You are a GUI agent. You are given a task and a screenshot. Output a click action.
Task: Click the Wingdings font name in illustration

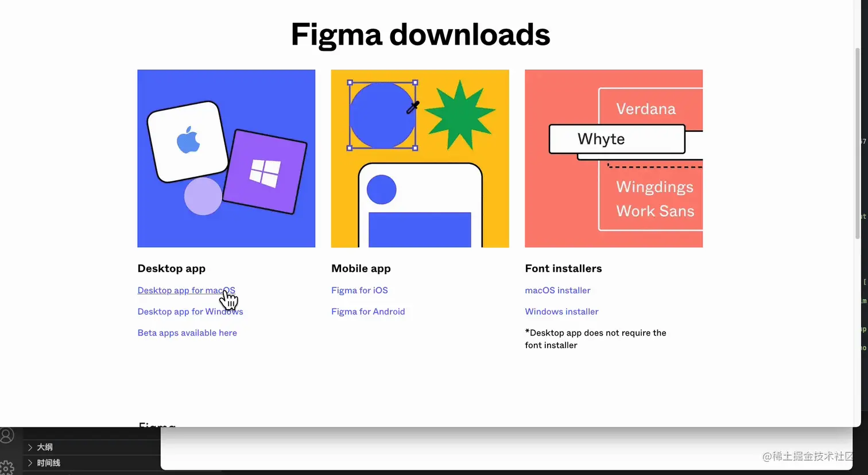[x=654, y=187]
